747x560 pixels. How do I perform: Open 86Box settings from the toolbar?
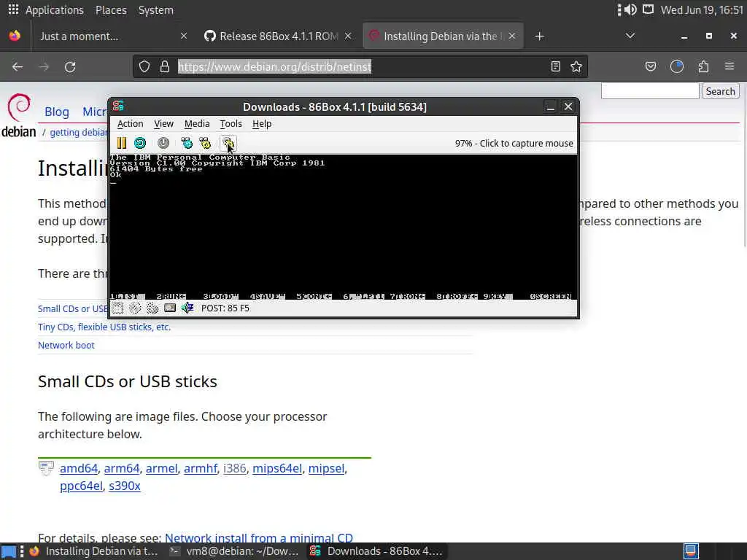(x=228, y=143)
